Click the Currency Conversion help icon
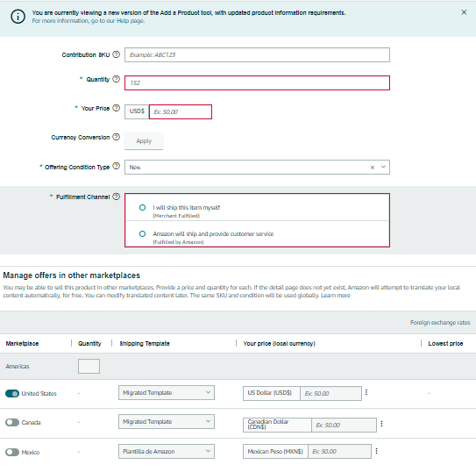The width and height of the screenshot is (476, 465). pyautogui.click(x=117, y=137)
